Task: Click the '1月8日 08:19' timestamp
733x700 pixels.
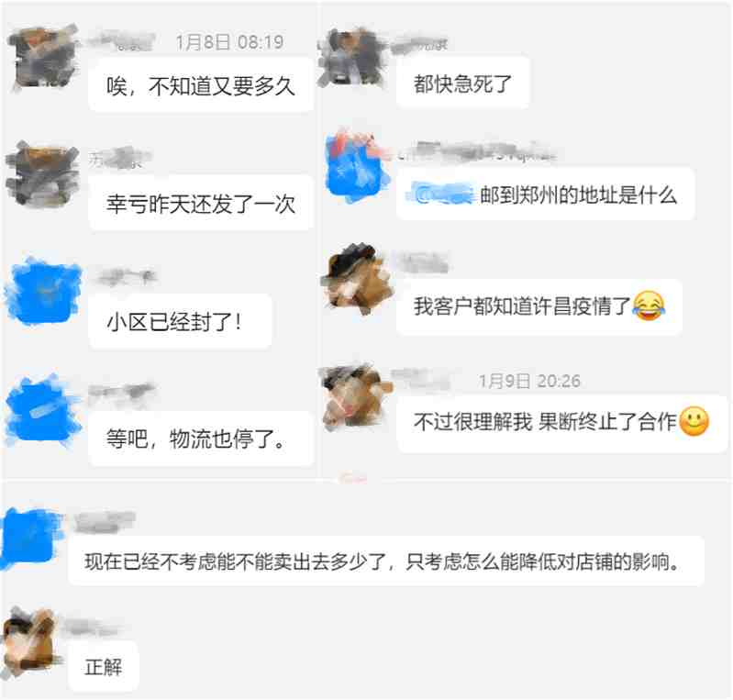Action: pos(229,42)
